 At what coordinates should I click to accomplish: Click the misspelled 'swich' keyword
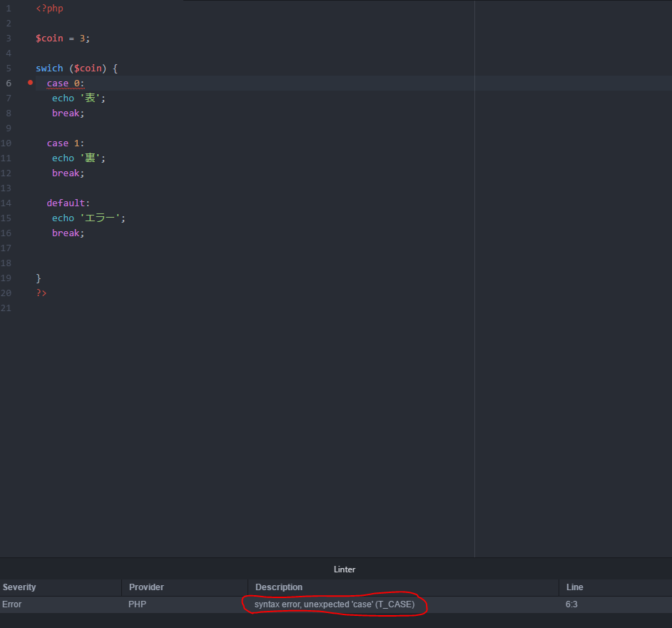[x=49, y=68]
